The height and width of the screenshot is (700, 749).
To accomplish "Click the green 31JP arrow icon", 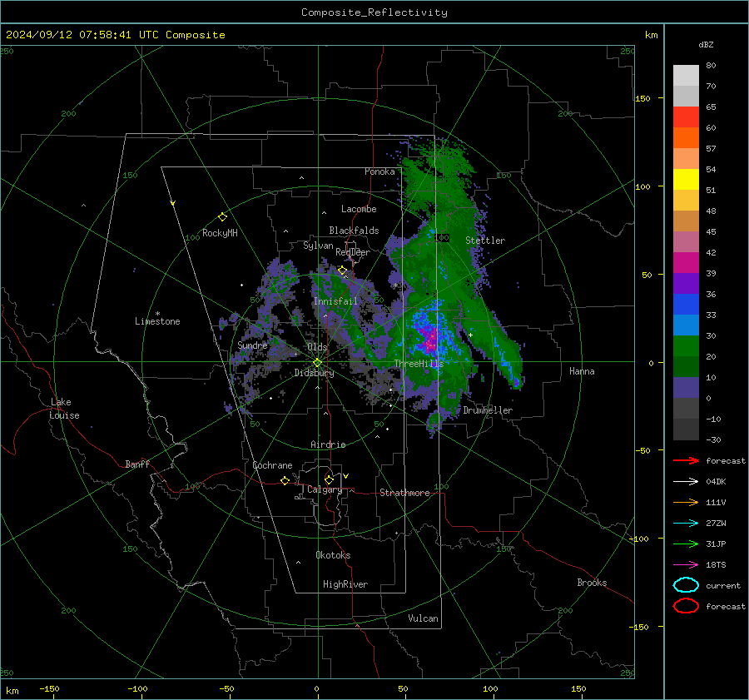I will [686, 544].
